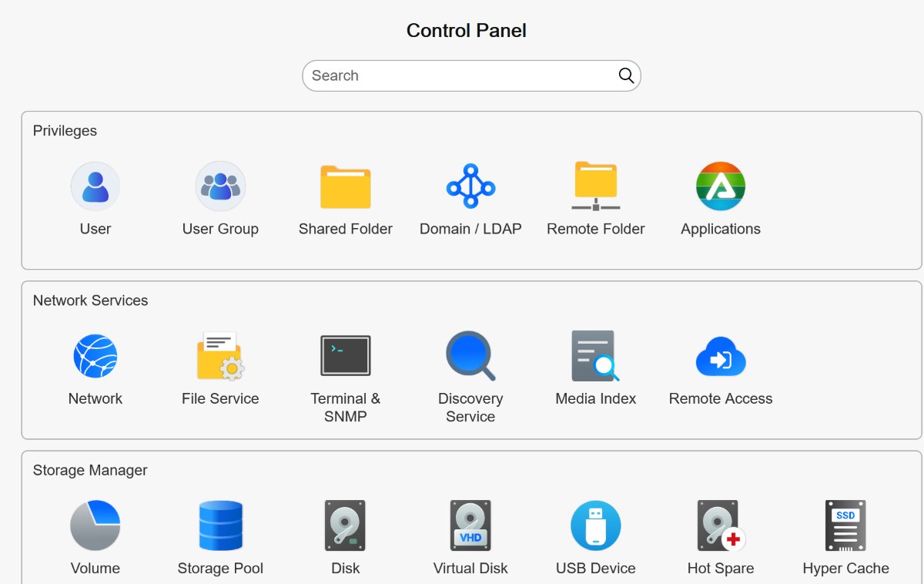The image size is (924, 584).
Task: Open Hot Spare settings
Action: pos(721,525)
